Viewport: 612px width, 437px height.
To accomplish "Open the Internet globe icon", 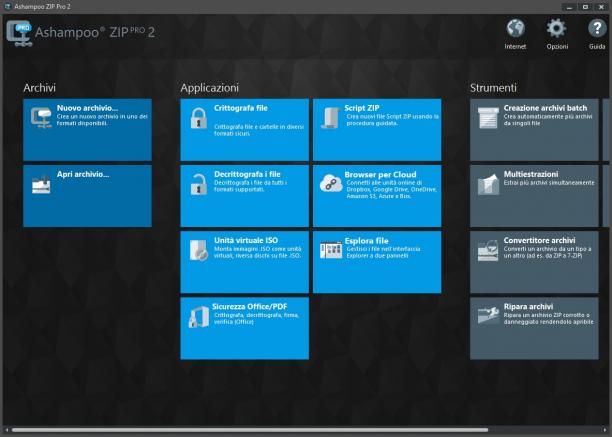I will (x=515, y=28).
